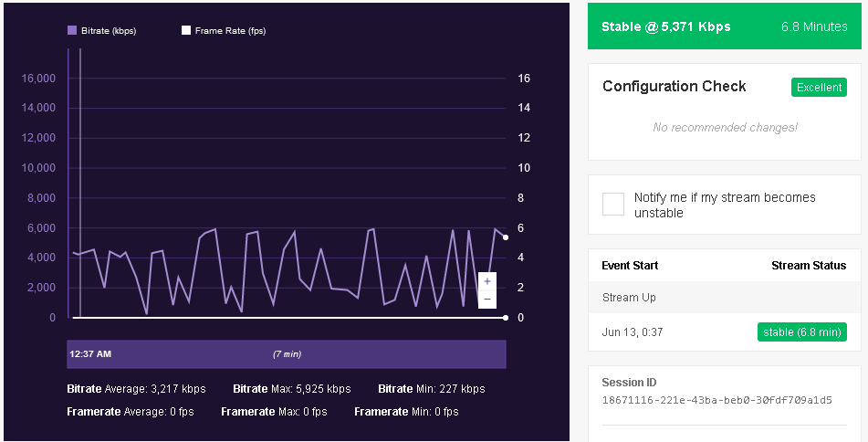
Task: Zoom in on the chart with plus button
Action: (x=487, y=281)
